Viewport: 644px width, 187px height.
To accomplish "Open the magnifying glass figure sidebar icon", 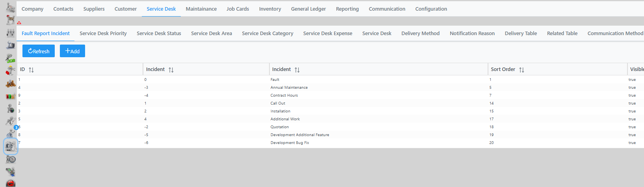I will (x=10, y=121).
